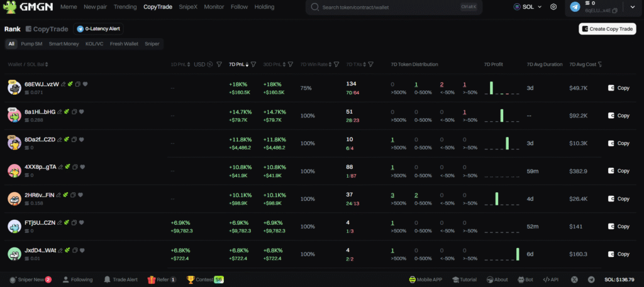Click the Telegram account avatar icon
This screenshot has width=644, height=287.
pos(575,7)
